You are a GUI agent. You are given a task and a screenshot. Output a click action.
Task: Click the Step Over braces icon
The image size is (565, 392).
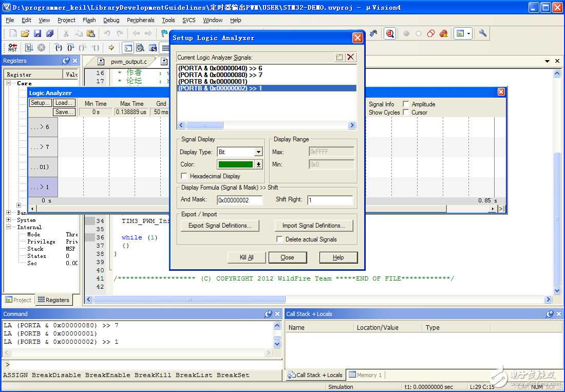pyautogui.click(x=71, y=48)
